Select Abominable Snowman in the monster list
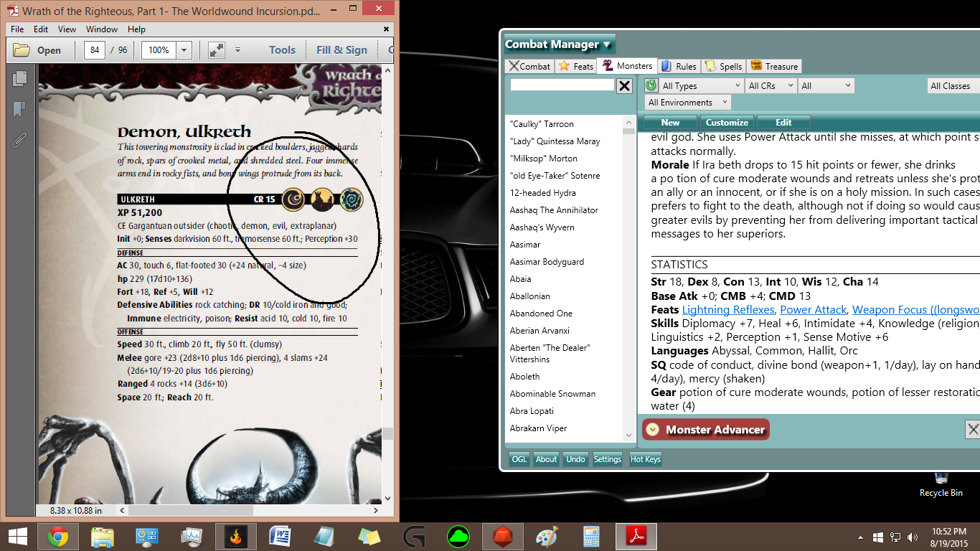This screenshot has width=980, height=551. [552, 394]
